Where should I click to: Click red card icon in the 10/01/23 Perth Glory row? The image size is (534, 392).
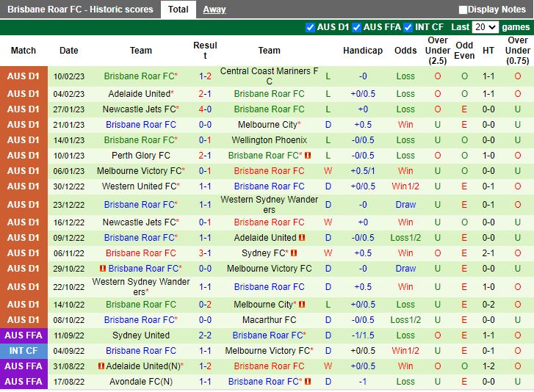coord(308,156)
